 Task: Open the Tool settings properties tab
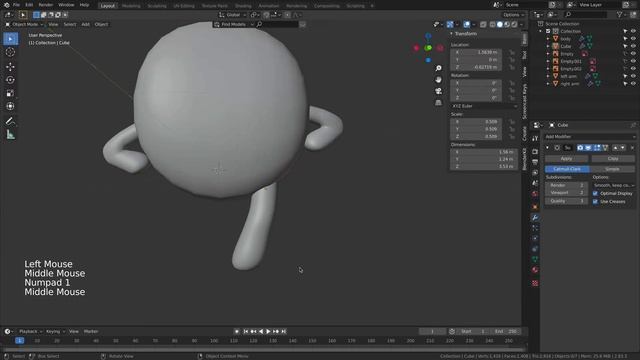pos(535,139)
